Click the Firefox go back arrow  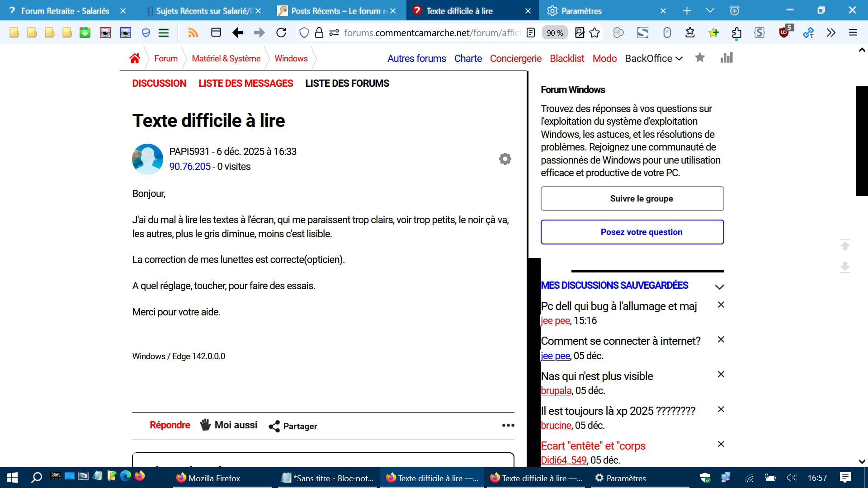pos(238,33)
